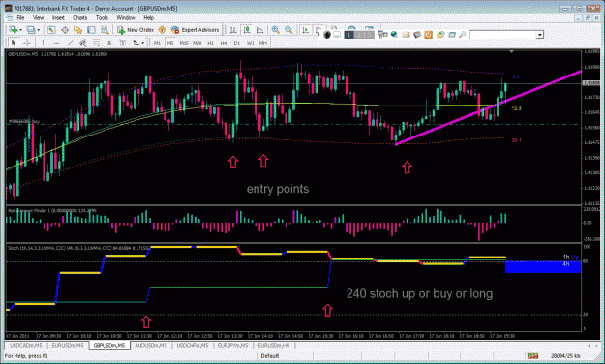
Task: Switch chart to W1 timeframe
Action: click(250, 43)
